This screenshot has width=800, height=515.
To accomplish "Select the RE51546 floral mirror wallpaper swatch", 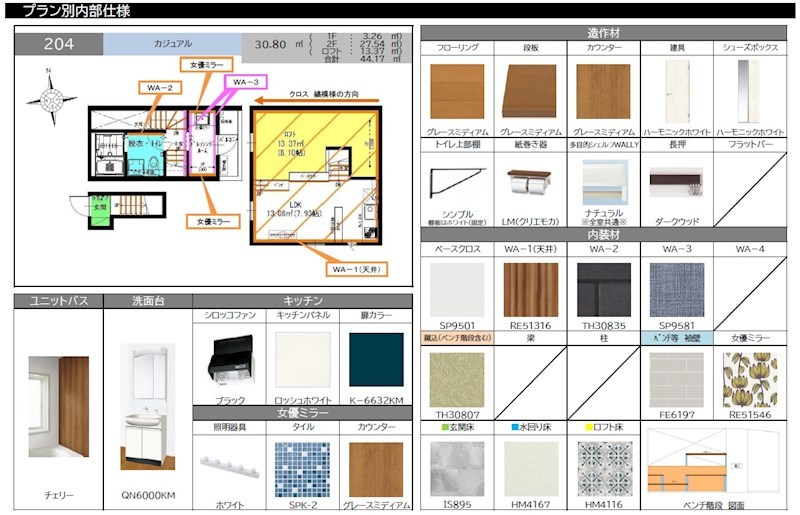I will click(x=749, y=380).
